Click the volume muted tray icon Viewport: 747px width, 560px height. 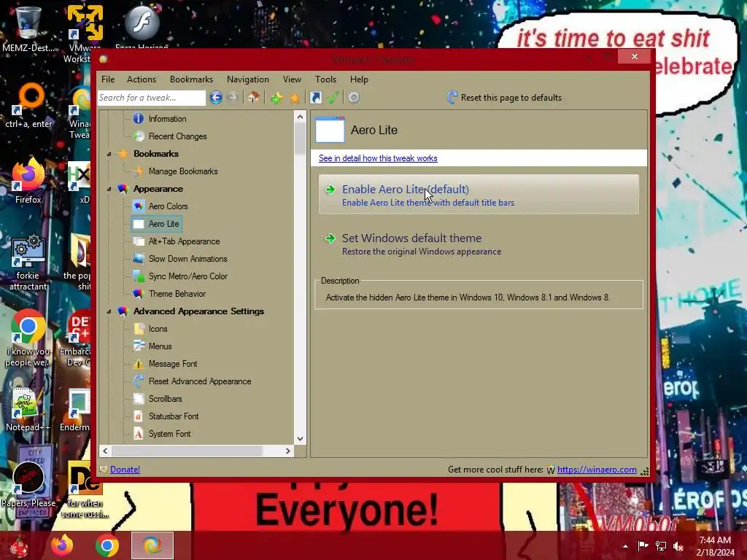[678, 546]
